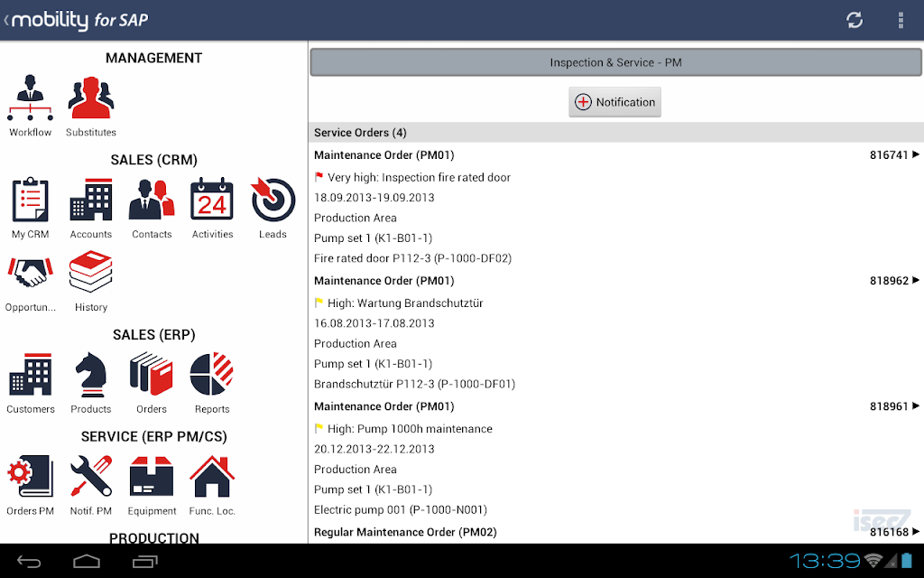
Task: Open the Substitutes icon
Action: (91, 98)
